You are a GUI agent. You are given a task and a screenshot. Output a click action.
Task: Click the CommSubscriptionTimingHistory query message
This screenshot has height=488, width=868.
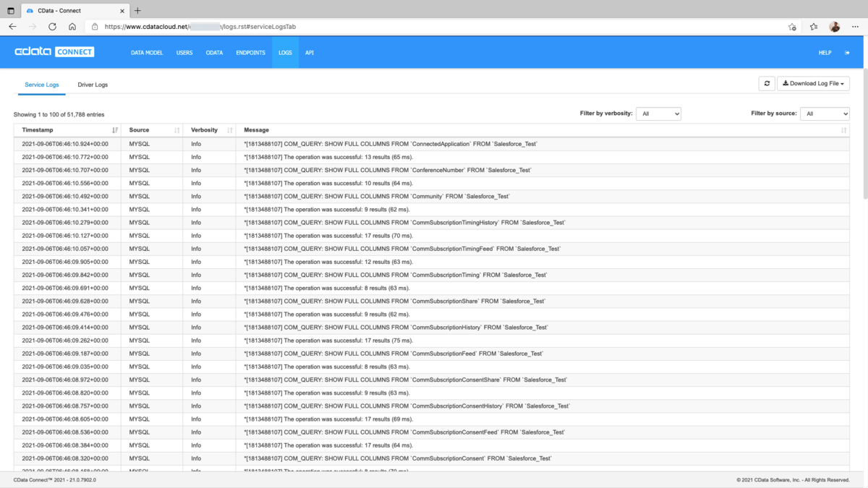[404, 223]
